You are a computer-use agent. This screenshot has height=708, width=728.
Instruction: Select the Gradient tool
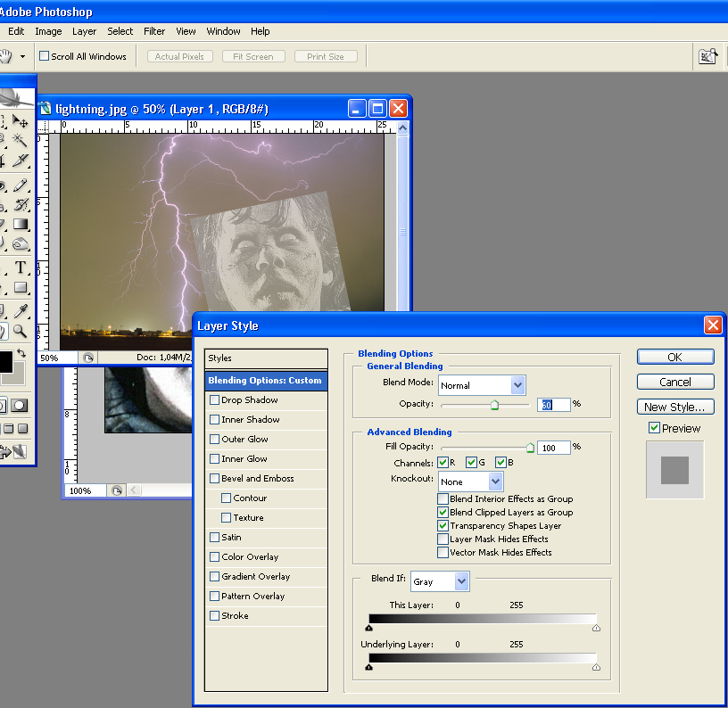(20, 224)
